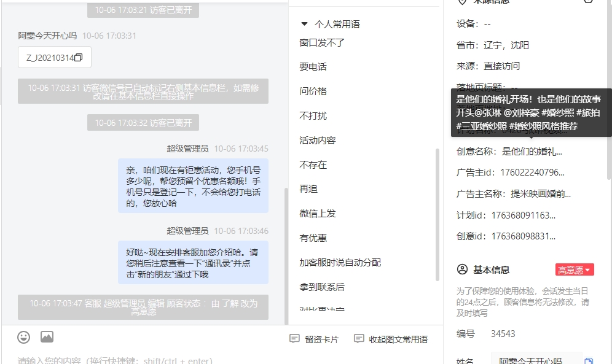612x364 pixels.
Task: Copy the 姓名 field value icon
Action: (589, 360)
